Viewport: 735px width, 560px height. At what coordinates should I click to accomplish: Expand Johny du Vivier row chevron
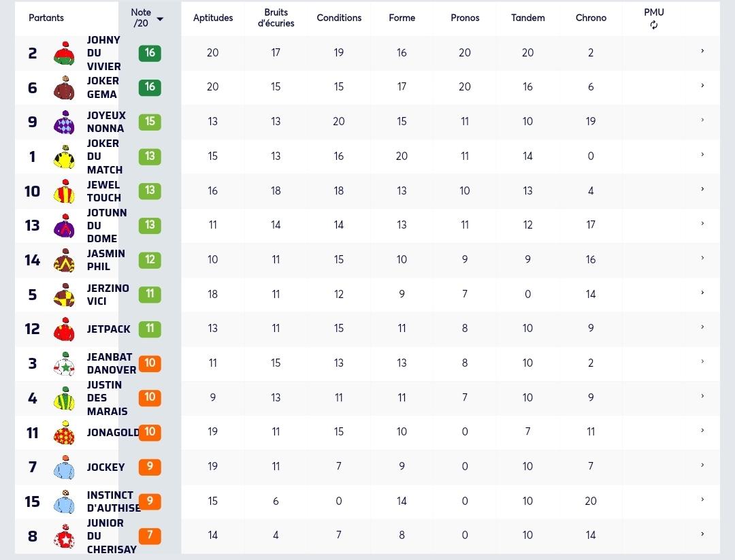(702, 50)
